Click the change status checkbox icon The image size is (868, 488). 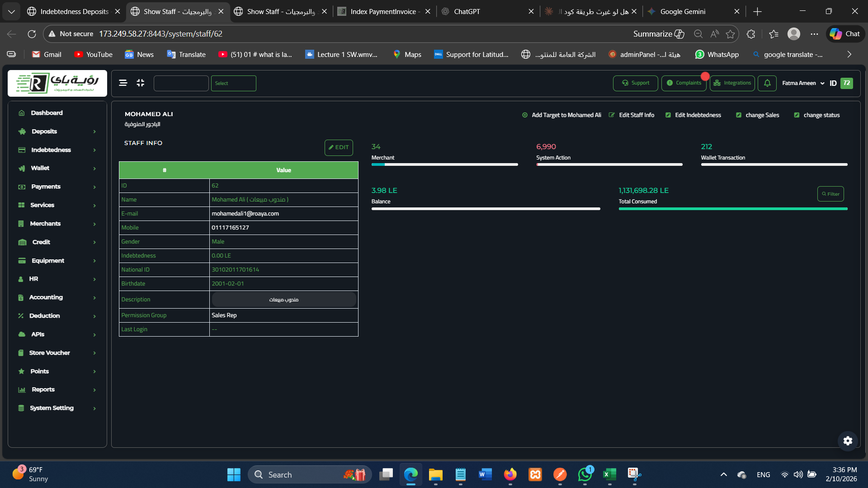(797, 115)
